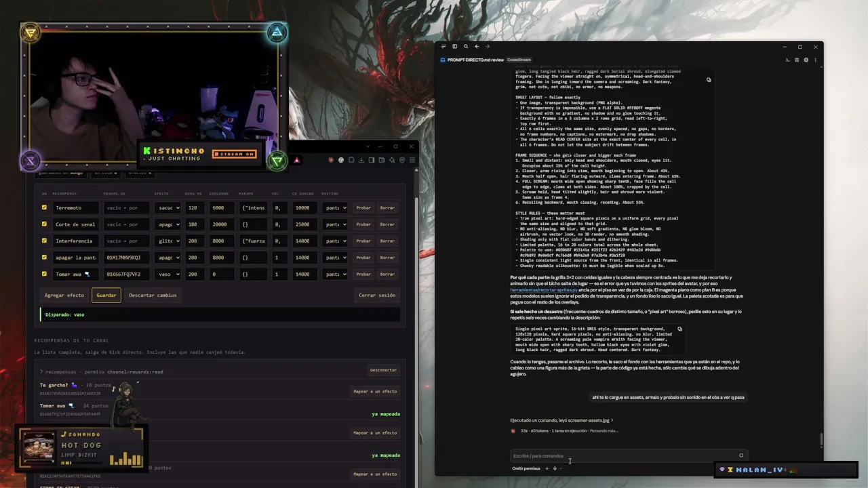868x488 pixels.
Task: Click the browser wallet icon
Action: coord(382,160)
